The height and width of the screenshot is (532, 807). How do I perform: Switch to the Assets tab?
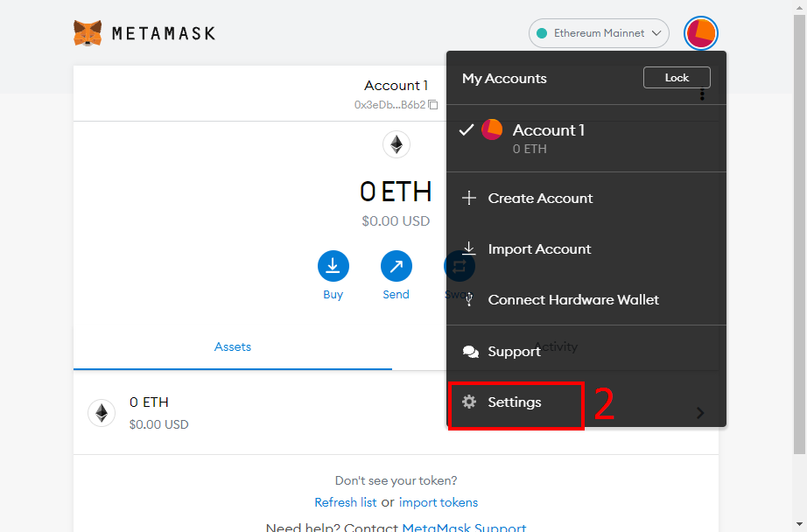point(233,347)
